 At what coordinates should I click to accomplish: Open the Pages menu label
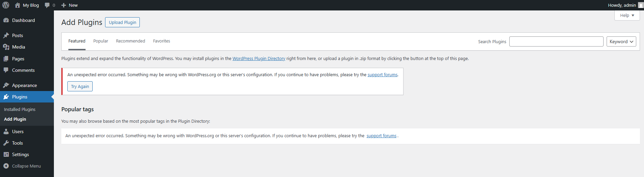click(18, 59)
